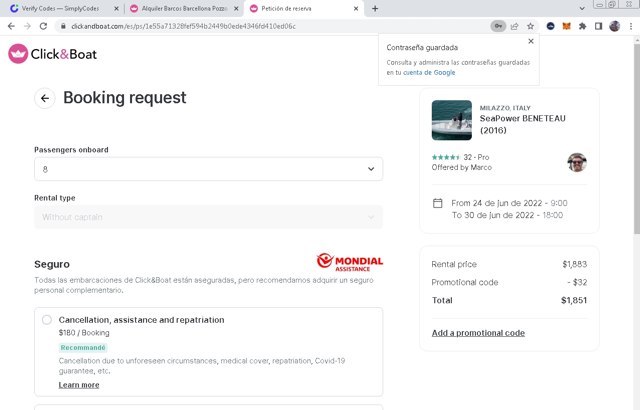This screenshot has height=410, width=640.
Task: Click the Total $1,851 amount
Action: click(x=574, y=300)
